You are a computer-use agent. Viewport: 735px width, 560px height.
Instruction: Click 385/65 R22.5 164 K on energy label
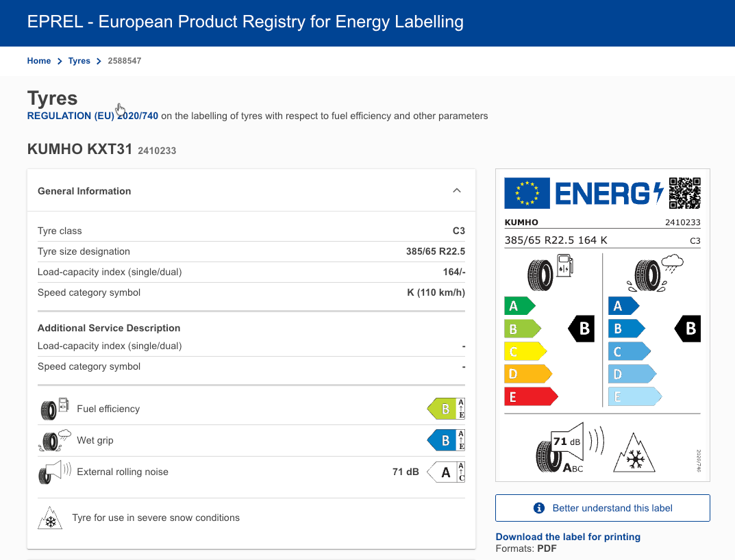point(556,240)
